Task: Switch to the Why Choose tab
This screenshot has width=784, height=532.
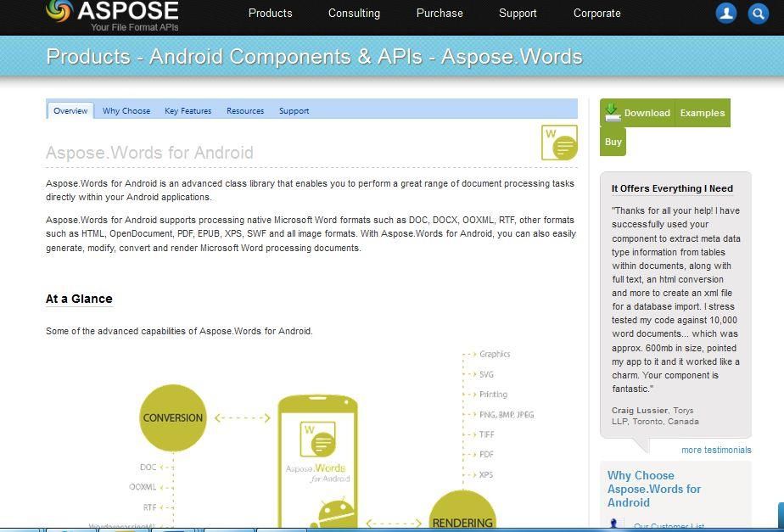Action: coord(126,110)
